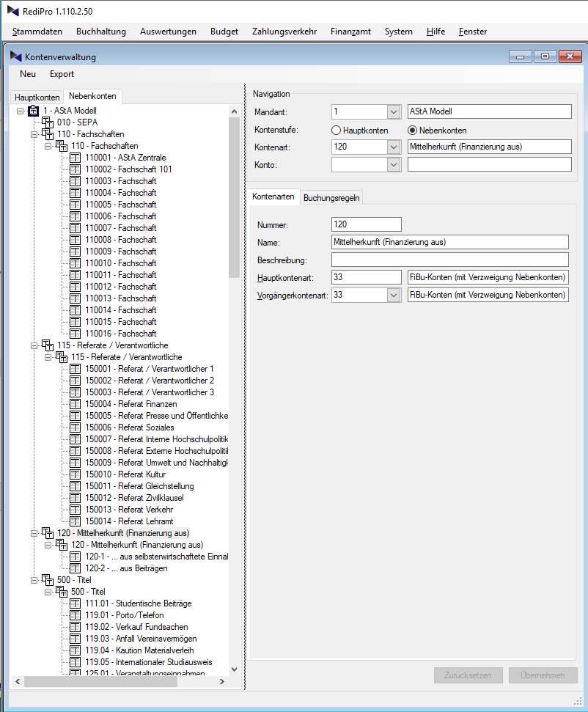Click the AStA Modell root mandant icon
Viewport: 588px width, 712px height.
click(x=33, y=111)
